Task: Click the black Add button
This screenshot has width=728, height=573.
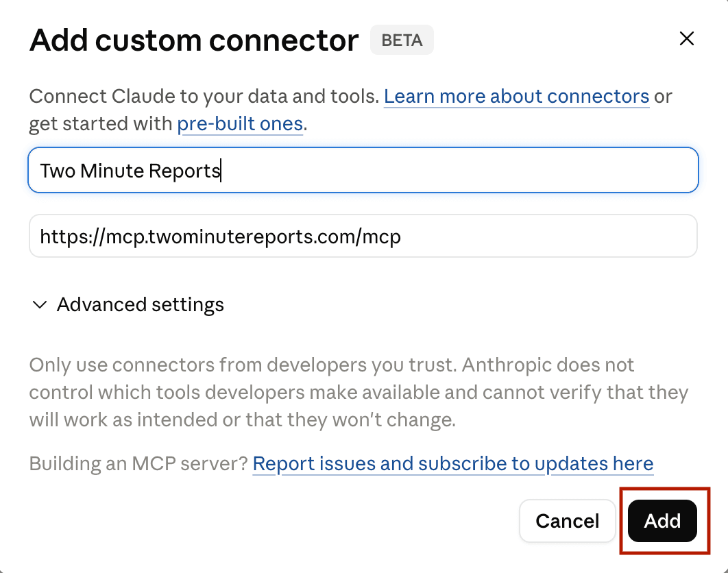Action: point(662,521)
